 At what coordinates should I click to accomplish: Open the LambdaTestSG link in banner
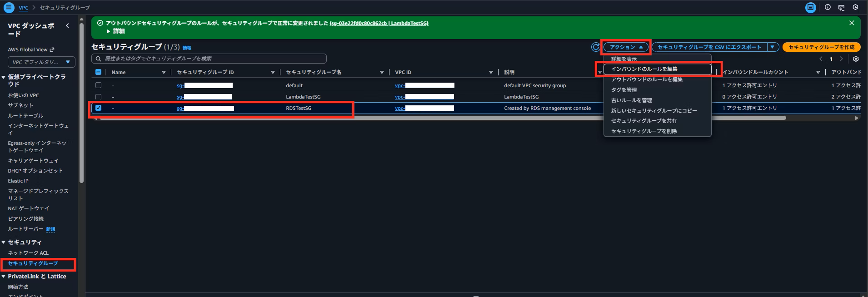(x=379, y=23)
